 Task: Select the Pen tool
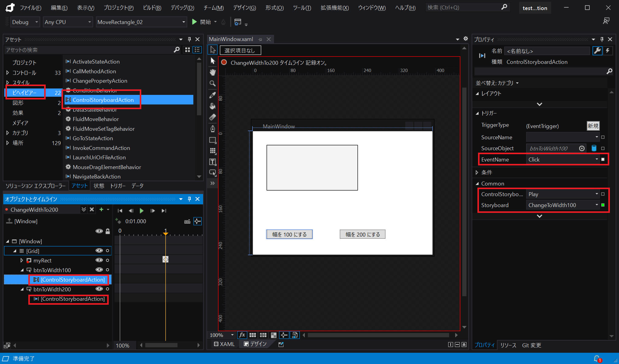pos(213,129)
